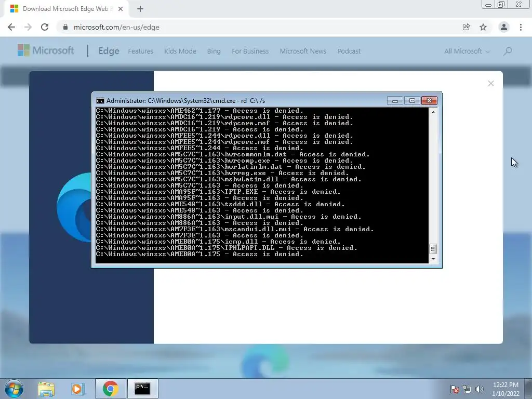Share this page icon in address bar
The height and width of the screenshot is (399, 532).
click(x=466, y=27)
